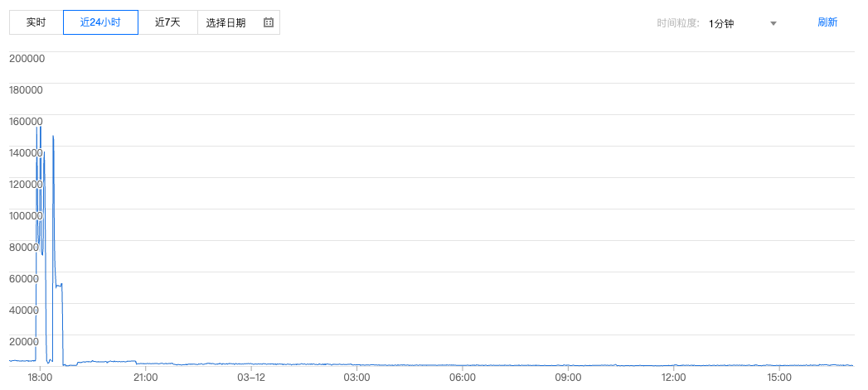Open the 选择日期 date field
Screen dimensions: 868x390
click(226, 22)
